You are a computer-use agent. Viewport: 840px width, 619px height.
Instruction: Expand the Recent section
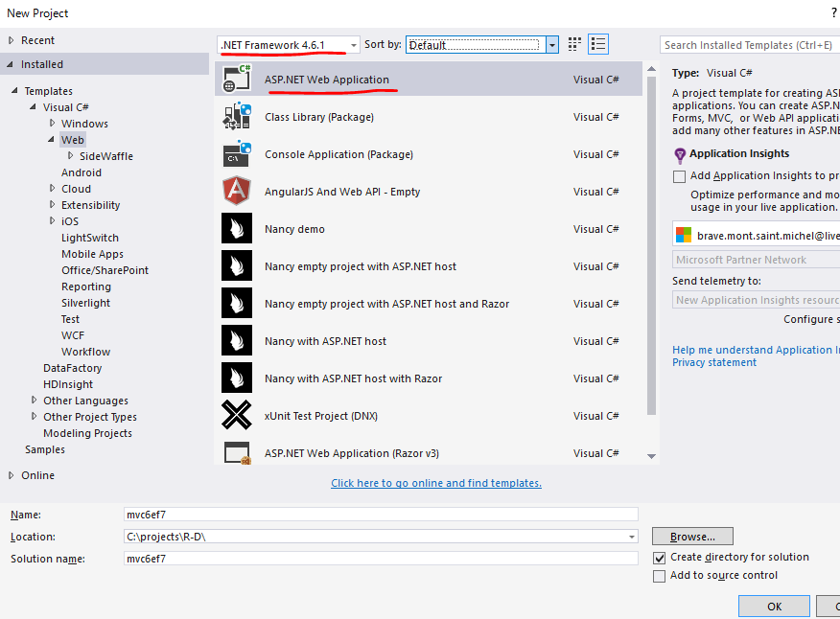pyautogui.click(x=12, y=40)
